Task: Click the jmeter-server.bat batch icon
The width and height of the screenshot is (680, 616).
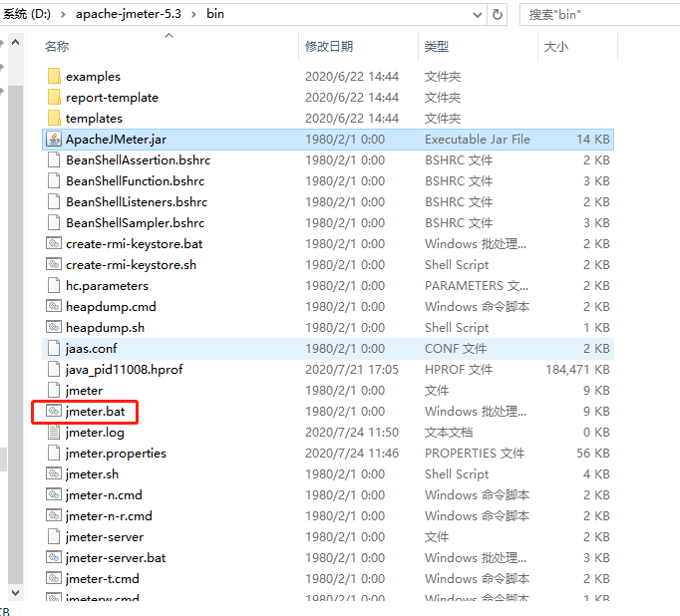Action: [x=54, y=557]
